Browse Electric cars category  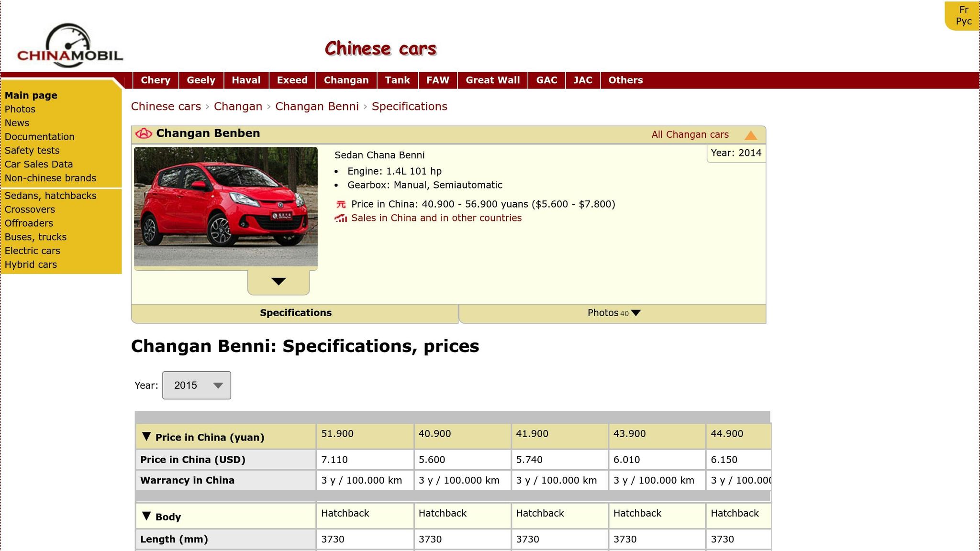pos(33,251)
